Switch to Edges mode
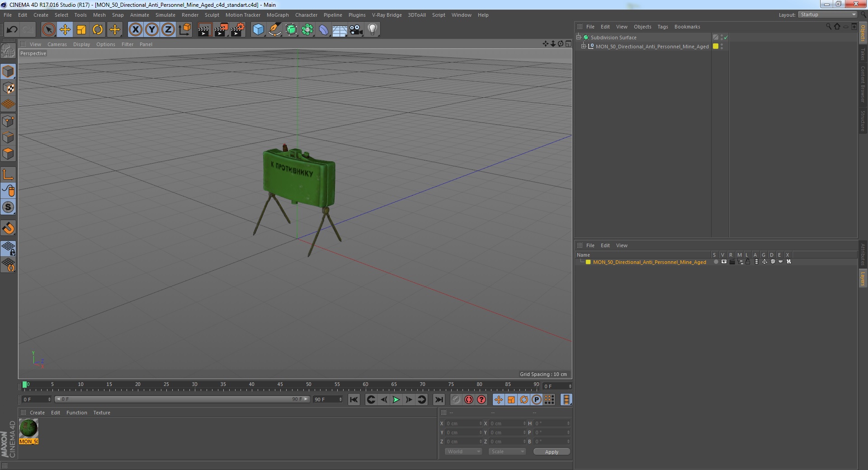The image size is (868, 470). tap(8, 137)
